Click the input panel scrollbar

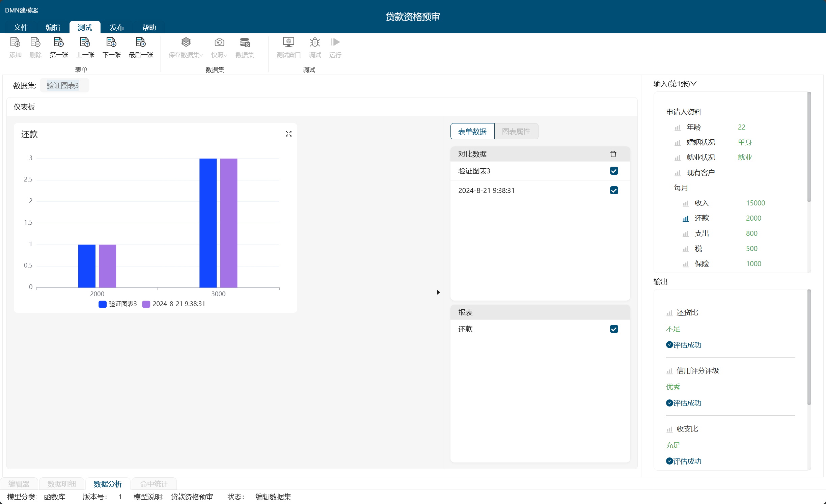pyautogui.click(x=809, y=147)
